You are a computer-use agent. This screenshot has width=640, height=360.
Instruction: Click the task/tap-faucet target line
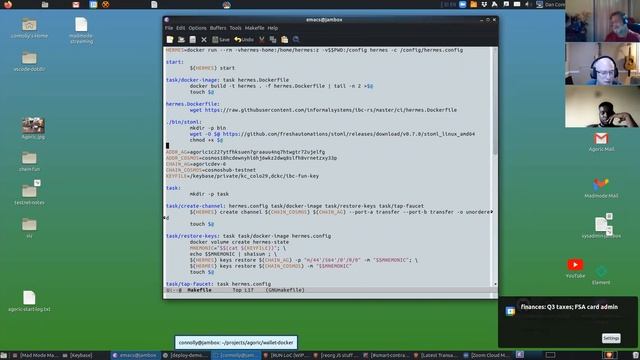coord(218,284)
